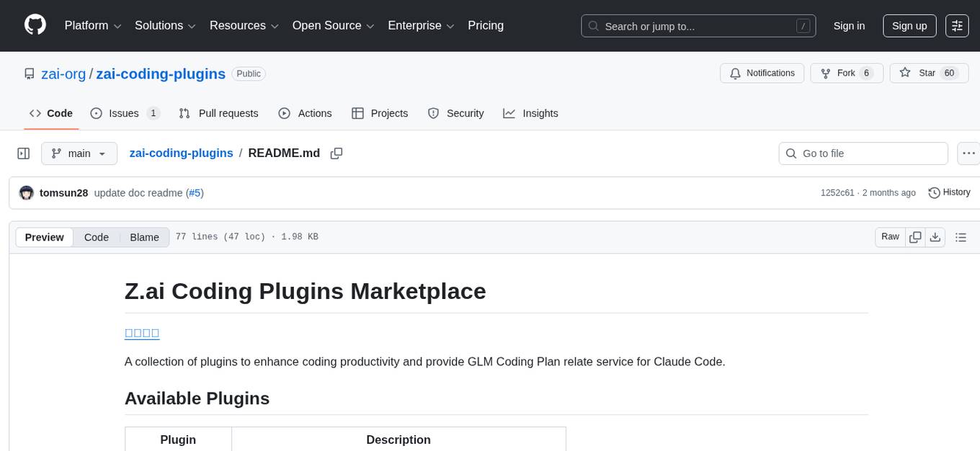Open the GitHub home logo
The height and width of the screenshot is (451, 980).
[x=35, y=25]
